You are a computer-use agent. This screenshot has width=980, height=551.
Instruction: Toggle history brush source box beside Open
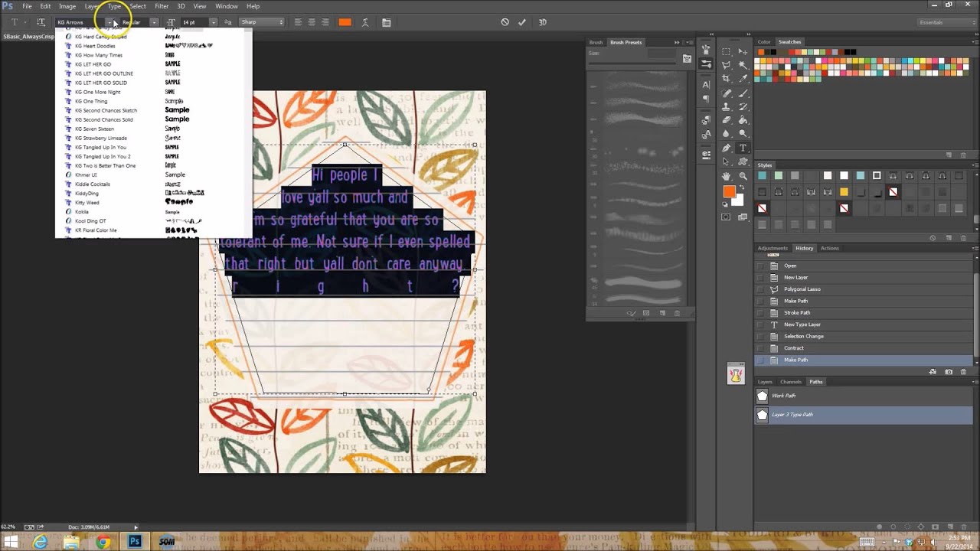click(x=760, y=266)
